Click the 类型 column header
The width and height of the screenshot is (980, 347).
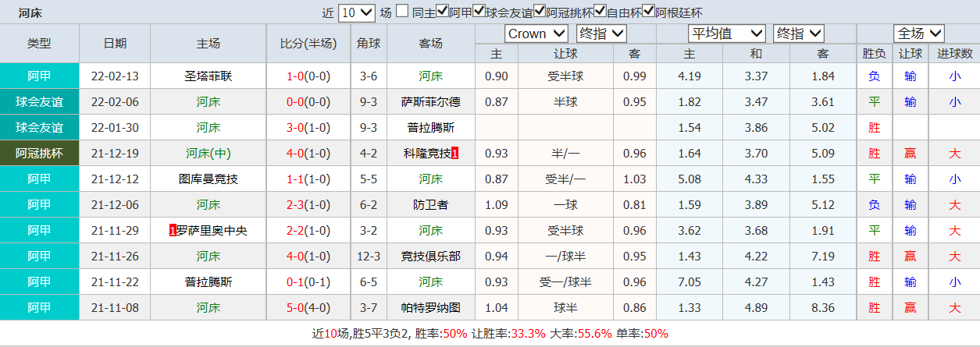click(39, 44)
